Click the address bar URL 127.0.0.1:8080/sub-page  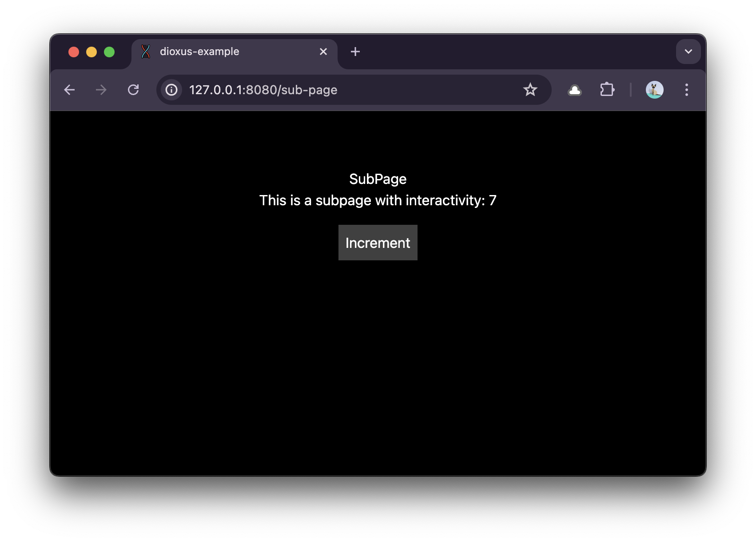click(263, 90)
